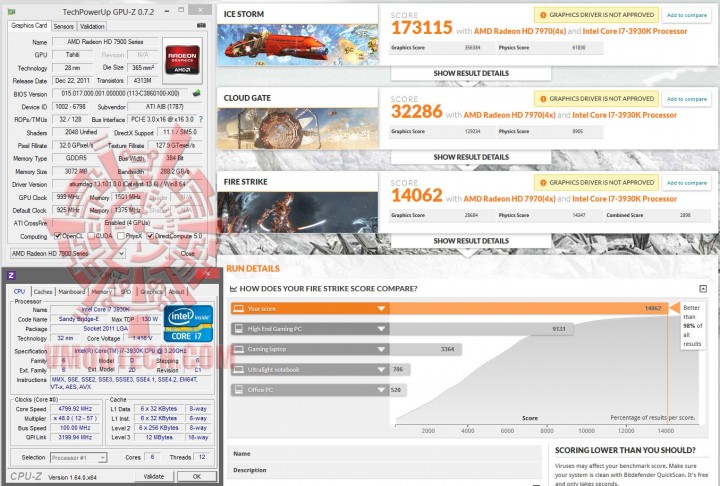
Task: Click the BIOS save chip icon in GPU-Z
Action: tap(197, 93)
